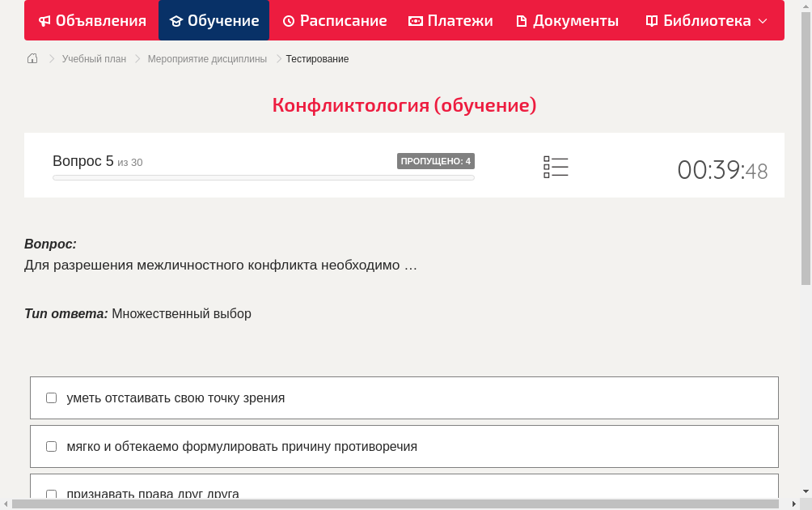The height and width of the screenshot is (510, 812).
Task: Open the question navigation list icon
Action: (556, 167)
